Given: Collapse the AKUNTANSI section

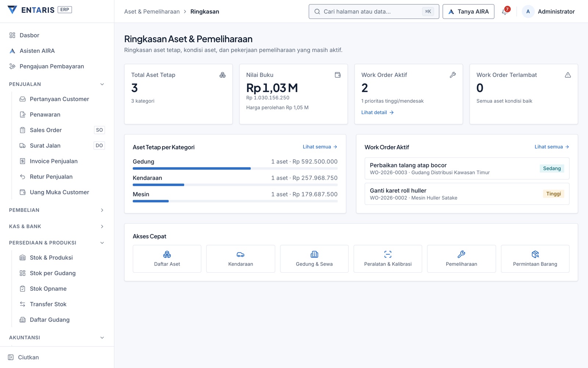Looking at the screenshot, I should tap(57, 337).
